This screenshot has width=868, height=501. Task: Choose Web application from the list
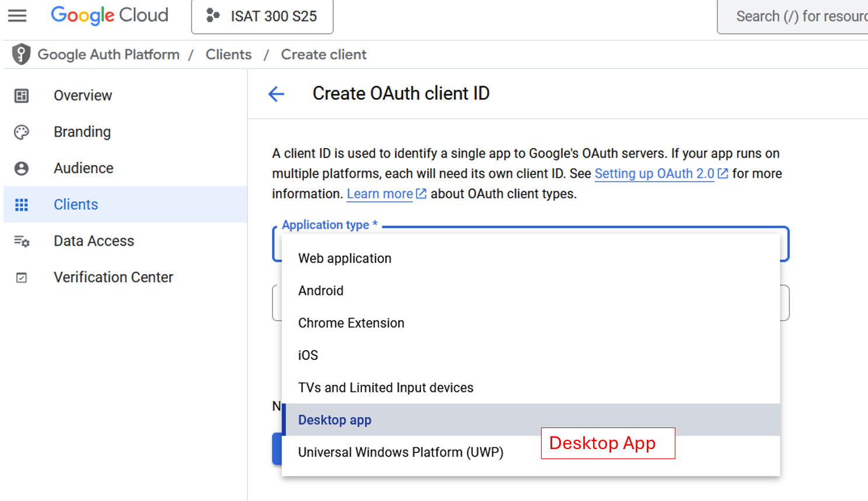(531, 258)
